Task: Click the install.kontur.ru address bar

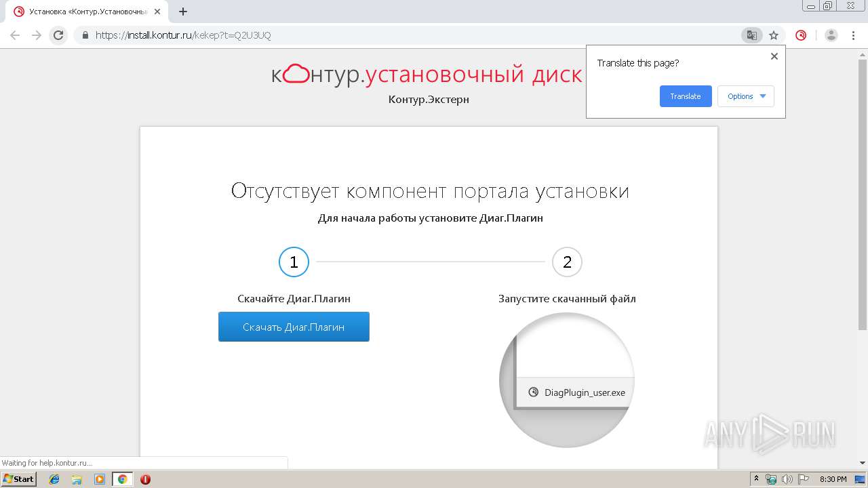Action: tap(407, 35)
